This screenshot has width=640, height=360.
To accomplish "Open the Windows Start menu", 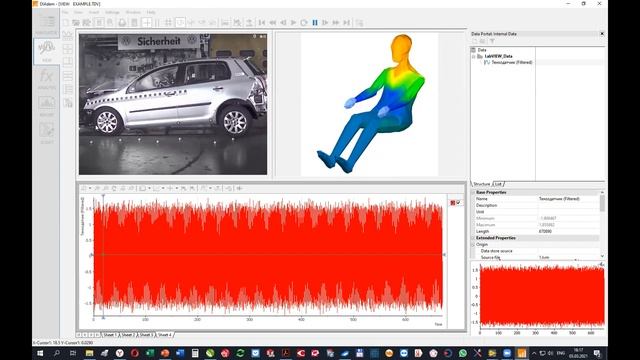I will coord(40,353).
